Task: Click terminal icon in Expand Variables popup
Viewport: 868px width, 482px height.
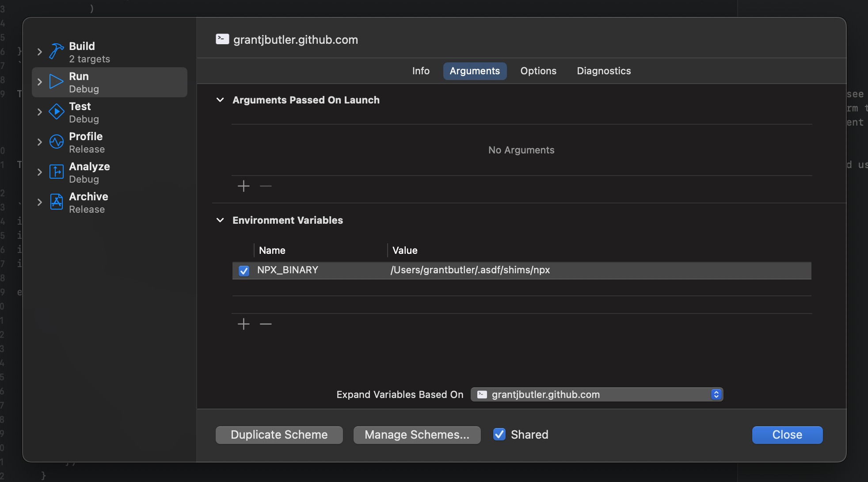Action: [482, 394]
